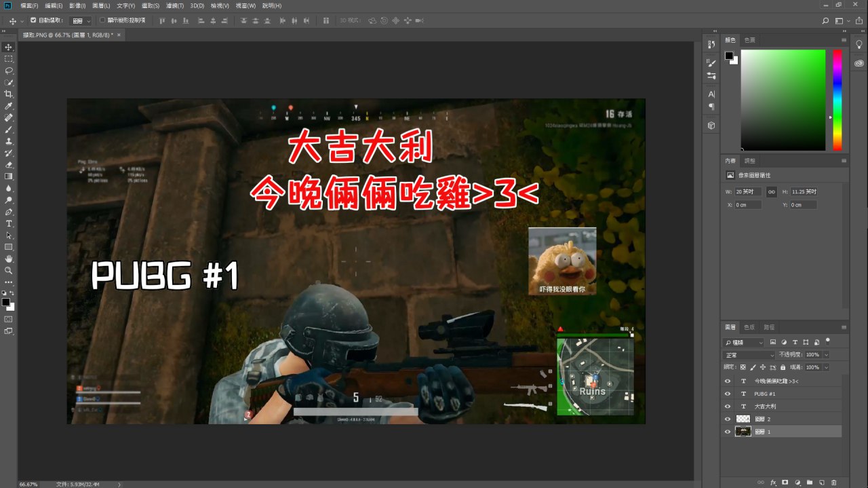Click the W width input field

(x=749, y=192)
